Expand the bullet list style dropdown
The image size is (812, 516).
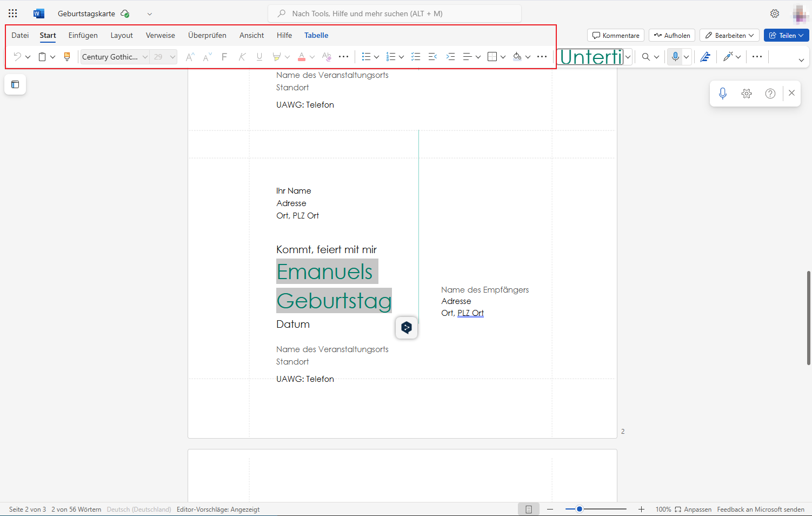[376, 57]
